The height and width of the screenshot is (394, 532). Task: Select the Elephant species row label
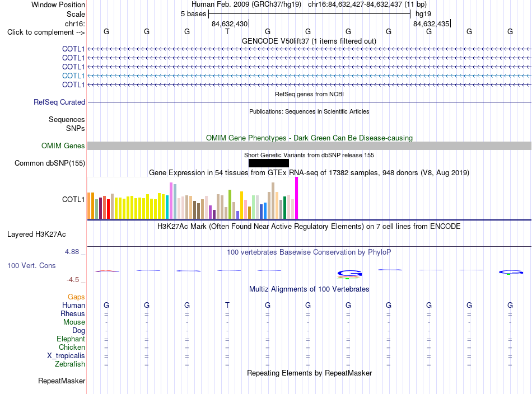tap(71, 339)
